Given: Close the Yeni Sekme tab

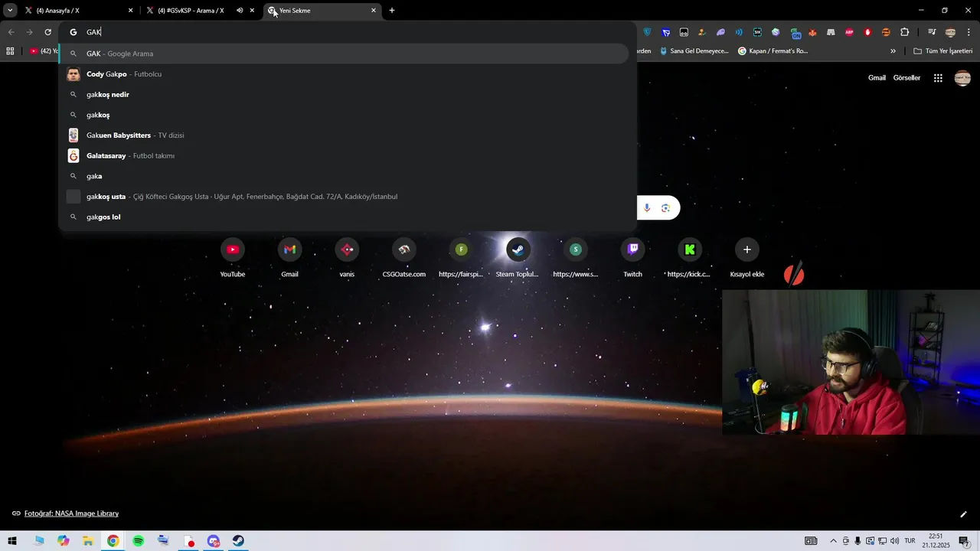Looking at the screenshot, I should click(374, 11).
